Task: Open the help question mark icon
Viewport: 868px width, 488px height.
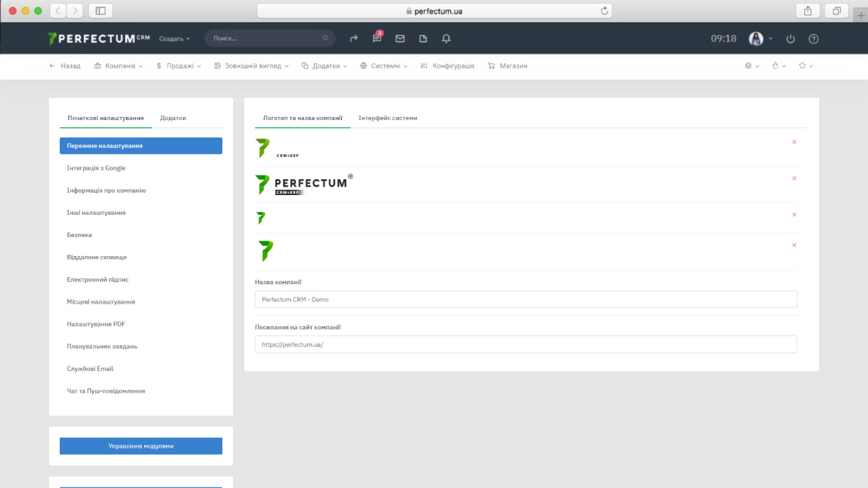Action: [x=813, y=39]
